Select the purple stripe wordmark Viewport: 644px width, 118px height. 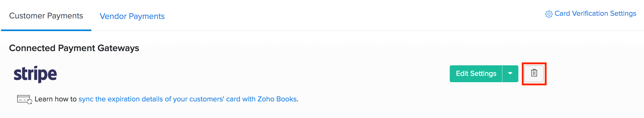coord(35,74)
